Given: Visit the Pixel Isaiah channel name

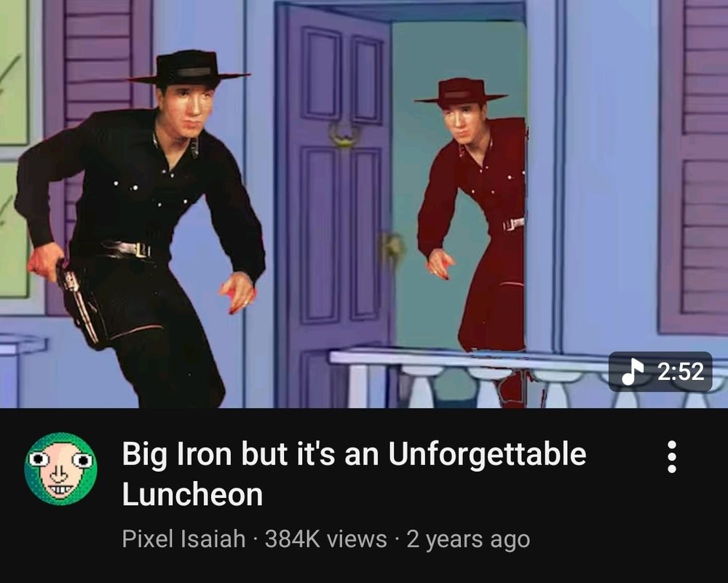Looking at the screenshot, I should 183,539.
